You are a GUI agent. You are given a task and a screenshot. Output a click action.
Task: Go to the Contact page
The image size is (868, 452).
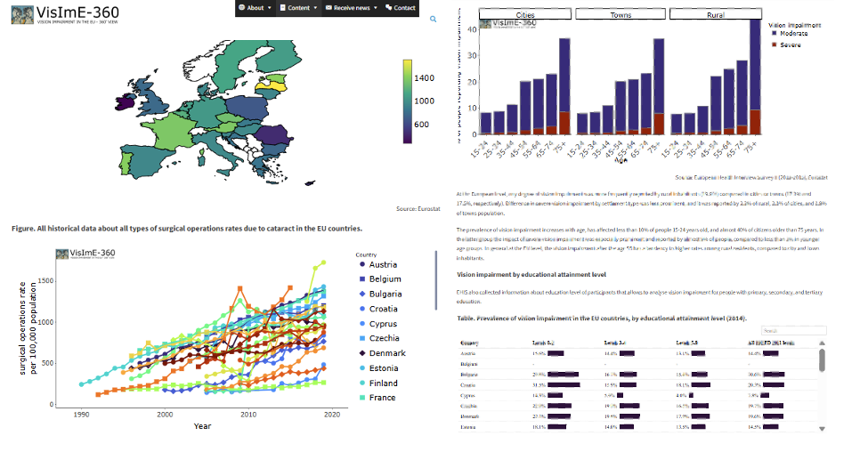[x=402, y=8]
